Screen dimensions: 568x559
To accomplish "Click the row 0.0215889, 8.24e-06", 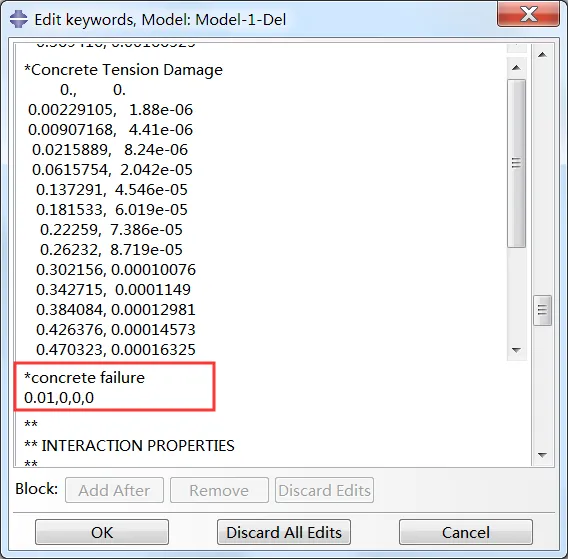I will [x=110, y=150].
